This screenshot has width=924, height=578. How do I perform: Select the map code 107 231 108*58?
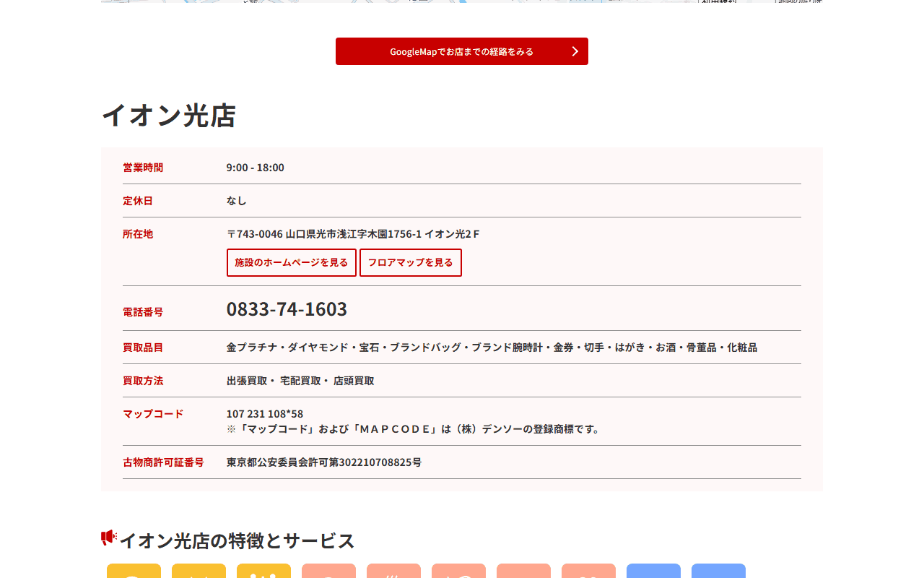265,414
